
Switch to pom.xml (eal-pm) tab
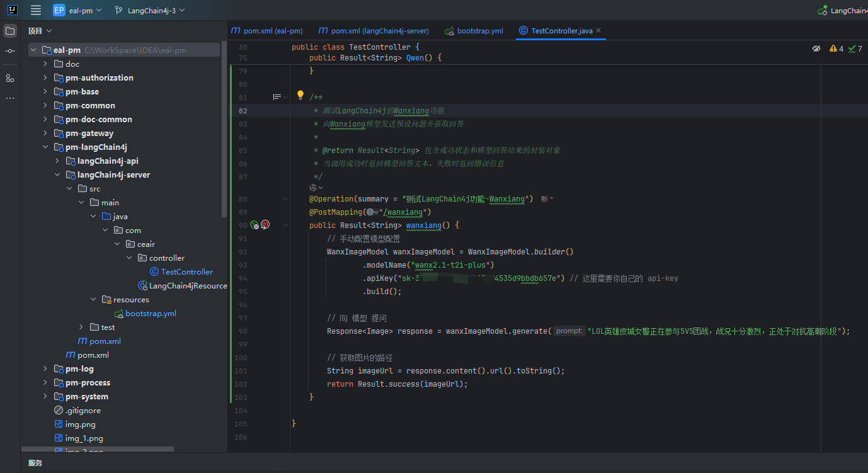click(x=267, y=30)
